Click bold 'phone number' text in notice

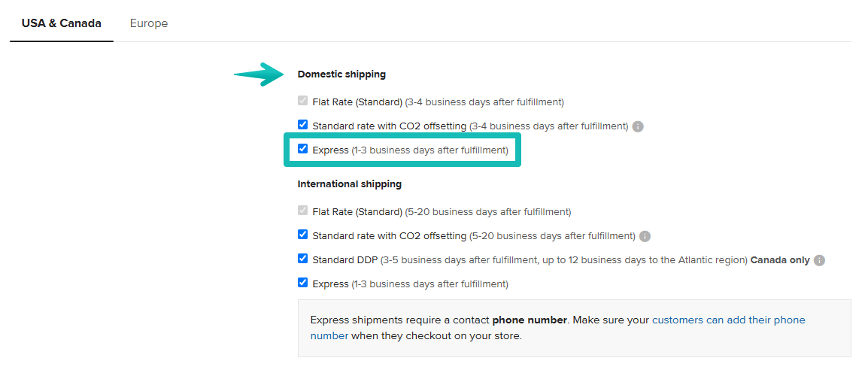[x=530, y=320]
